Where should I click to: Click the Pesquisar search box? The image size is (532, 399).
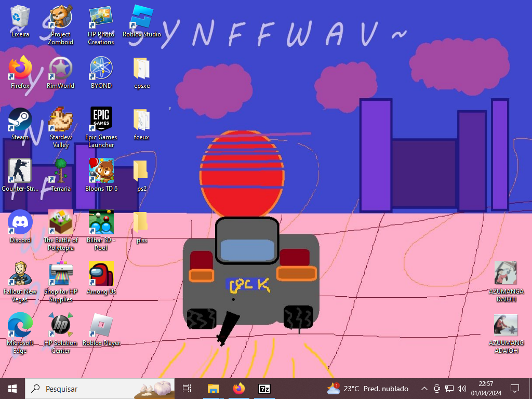[x=100, y=389]
